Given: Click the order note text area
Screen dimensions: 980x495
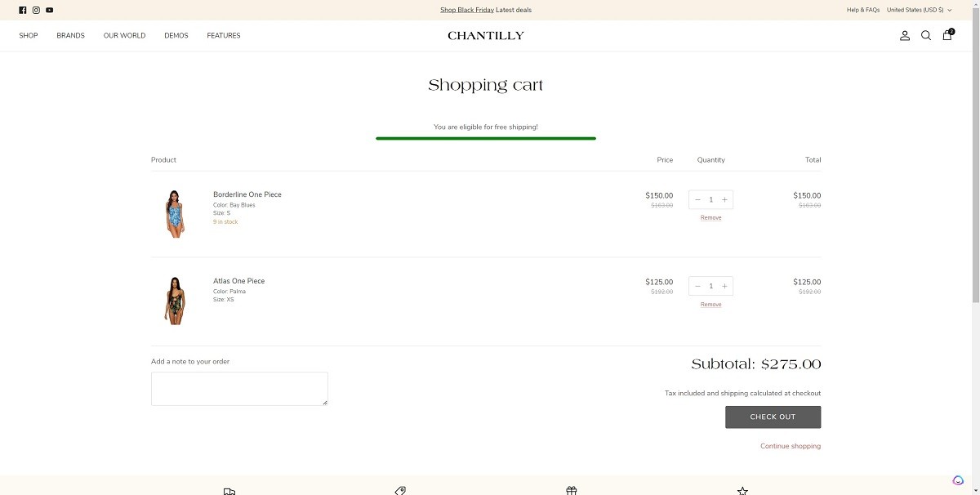Looking at the screenshot, I should 239,388.
